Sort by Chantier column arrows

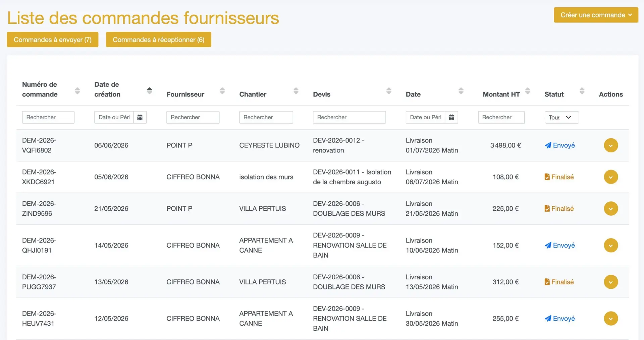tap(296, 91)
